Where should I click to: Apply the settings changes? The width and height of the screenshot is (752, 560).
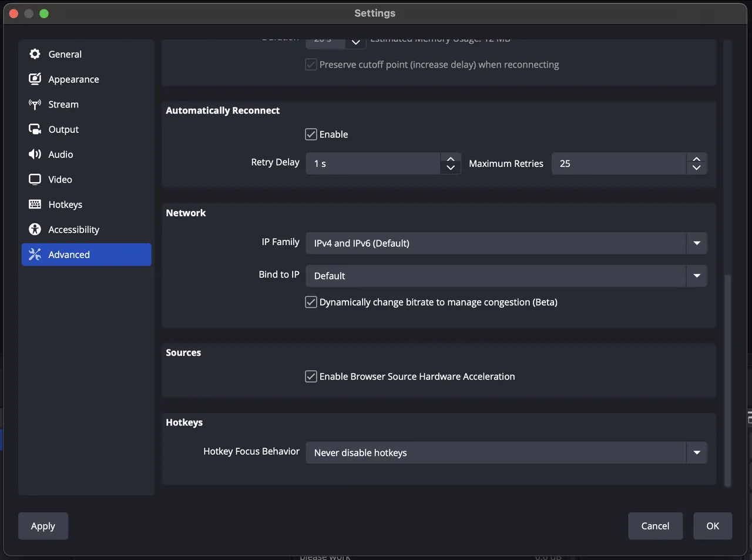(x=43, y=526)
